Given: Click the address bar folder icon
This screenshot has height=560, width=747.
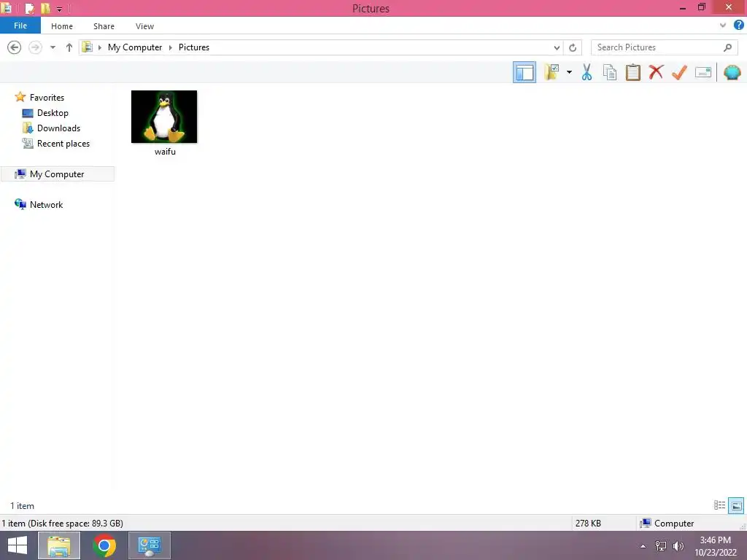Looking at the screenshot, I should pos(88,47).
